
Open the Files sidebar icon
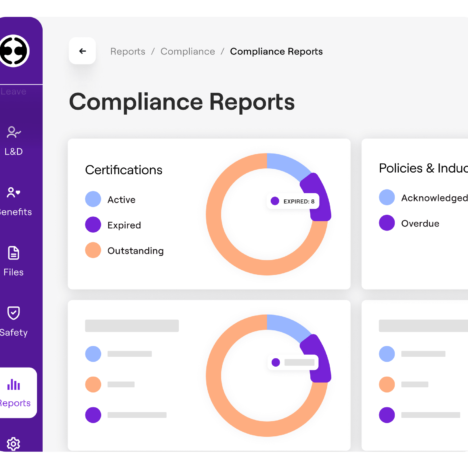14,253
